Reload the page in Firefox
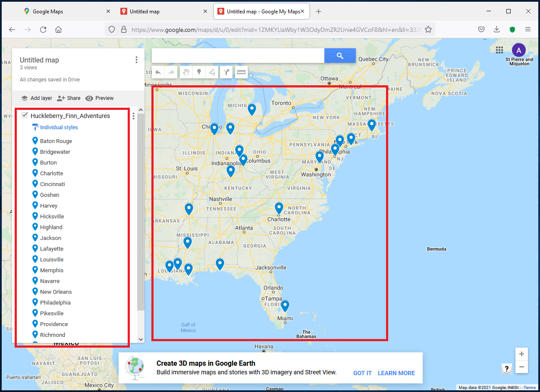 43,29
